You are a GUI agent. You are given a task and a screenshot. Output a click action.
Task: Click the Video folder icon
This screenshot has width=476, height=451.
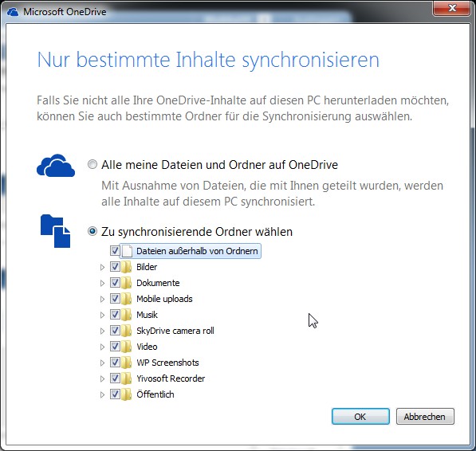click(127, 347)
